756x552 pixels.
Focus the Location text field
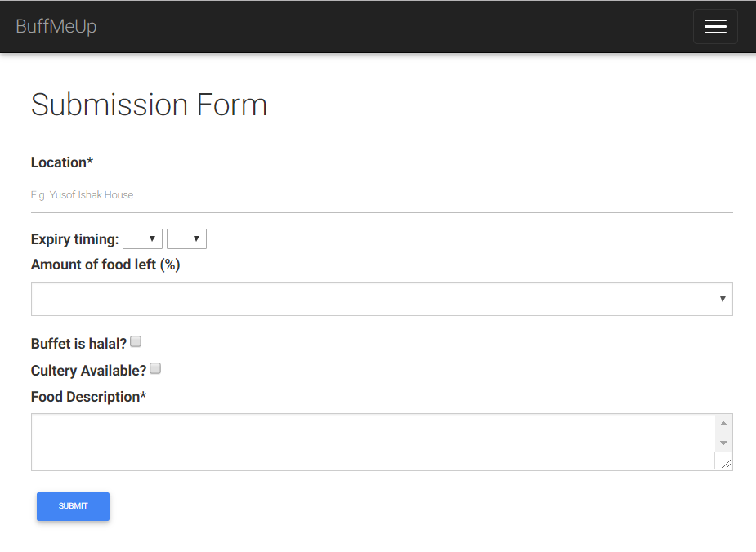pos(382,195)
